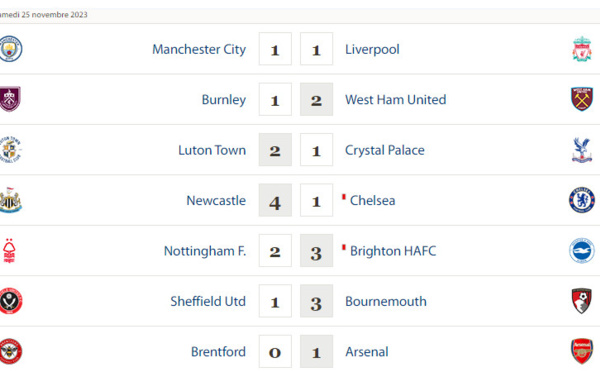Open the Bournemouth team link
Screen dimensions: 600x372
point(386,301)
